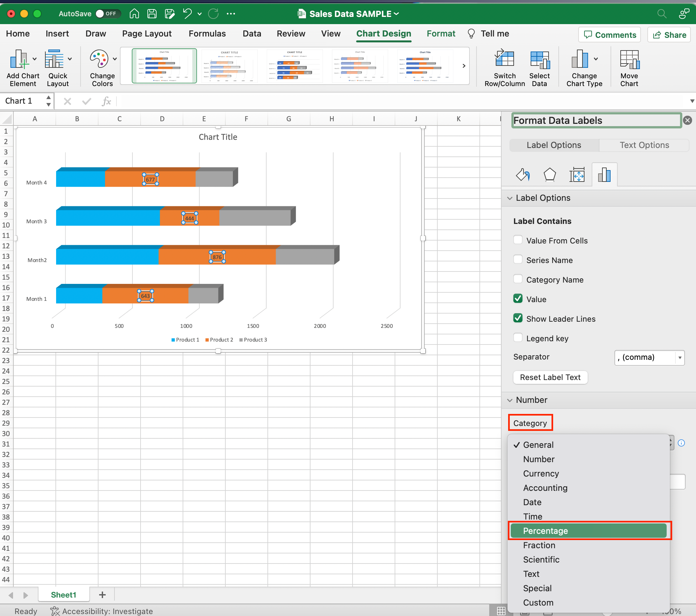Click the Number format info icon
The image size is (696, 616).
pyautogui.click(x=681, y=443)
